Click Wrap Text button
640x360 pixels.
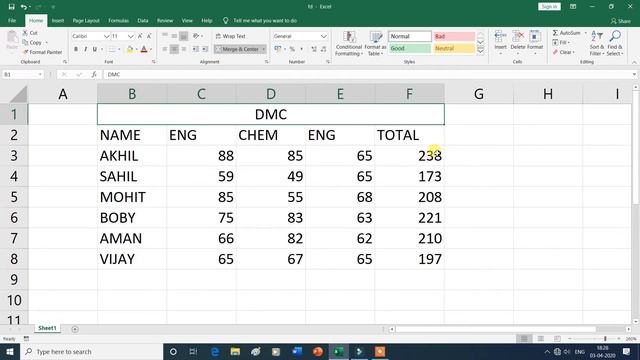pyautogui.click(x=231, y=36)
